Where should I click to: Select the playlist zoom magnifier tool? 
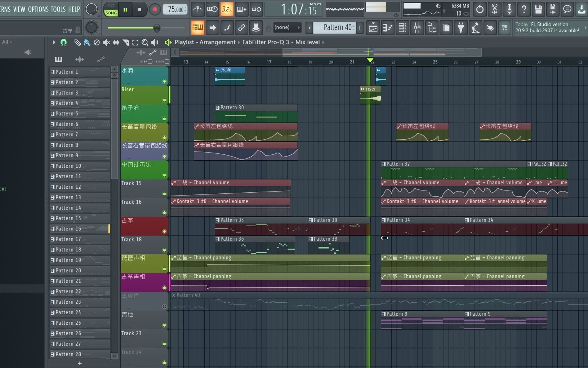click(145, 42)
